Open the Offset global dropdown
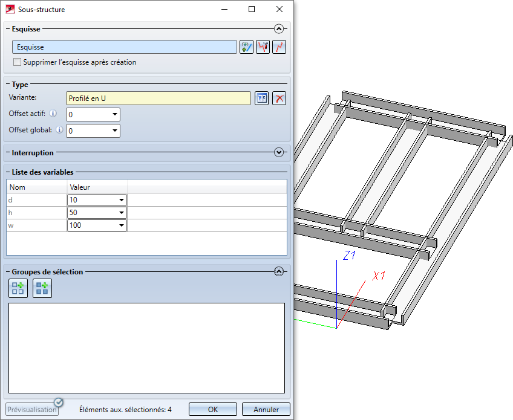This screenshot has width=513, height=420. coord(114,131)
